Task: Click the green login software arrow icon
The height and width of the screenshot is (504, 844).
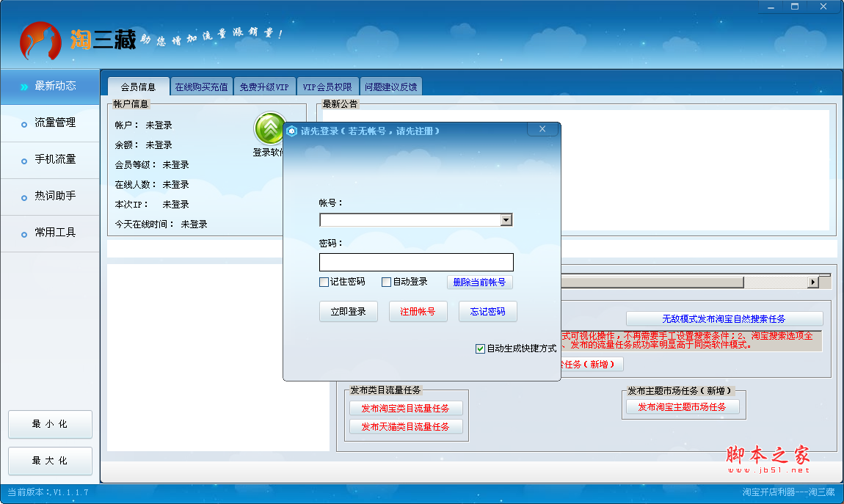Action: pyautogui.click(x=269, y=128)
